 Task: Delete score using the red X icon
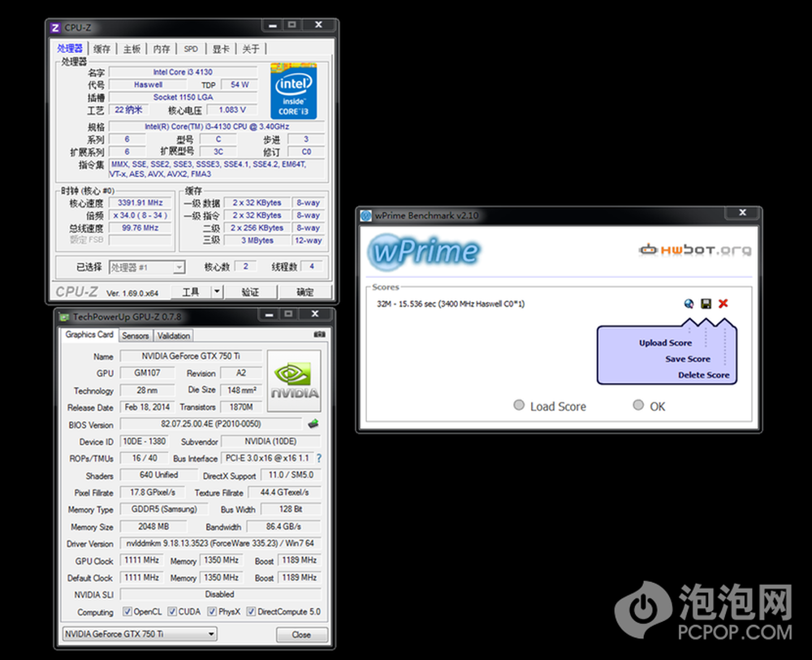(723, 304)
